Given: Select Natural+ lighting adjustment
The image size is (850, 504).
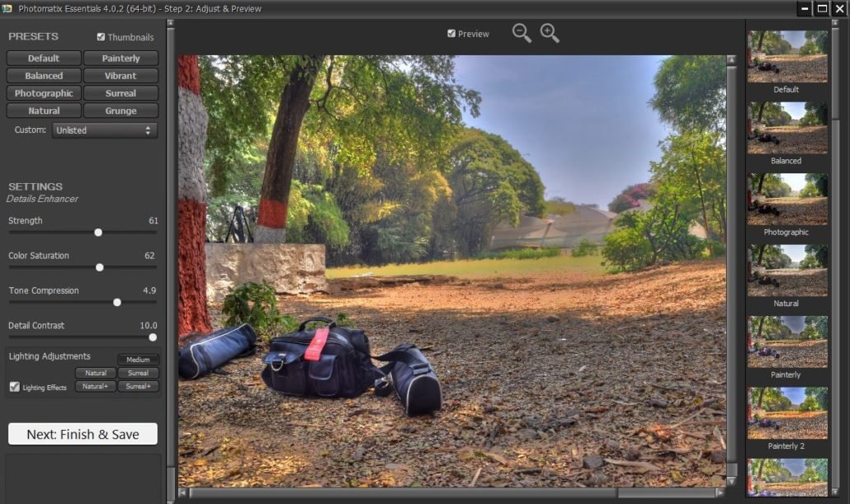Looking at the screenshot, I should 96,386.
